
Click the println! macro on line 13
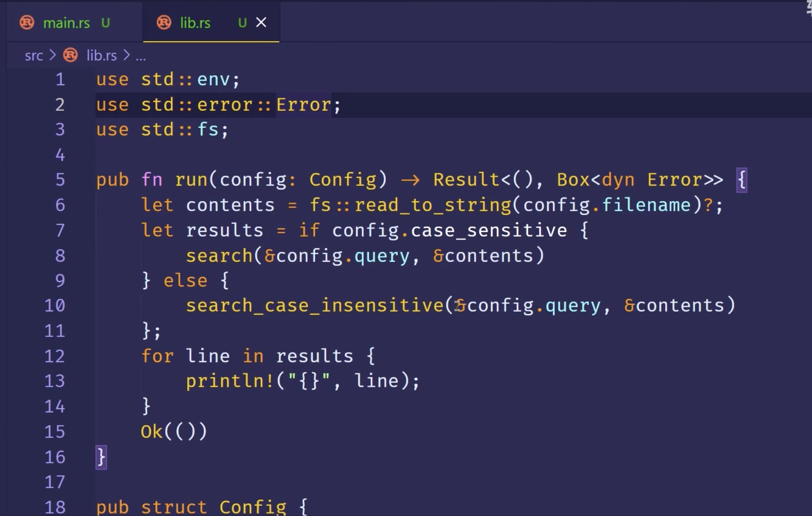tap(229, 381)
